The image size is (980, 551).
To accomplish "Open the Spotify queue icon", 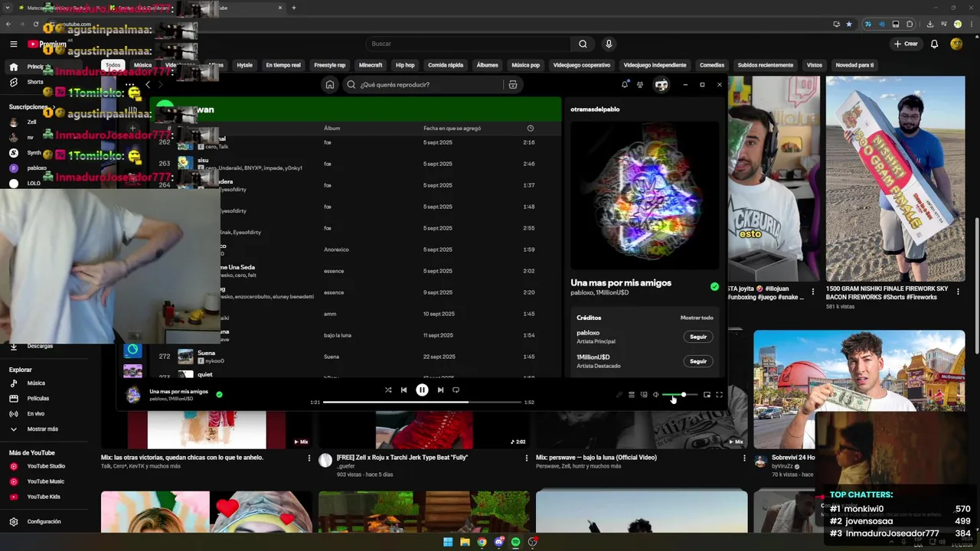I will point(632,395).
